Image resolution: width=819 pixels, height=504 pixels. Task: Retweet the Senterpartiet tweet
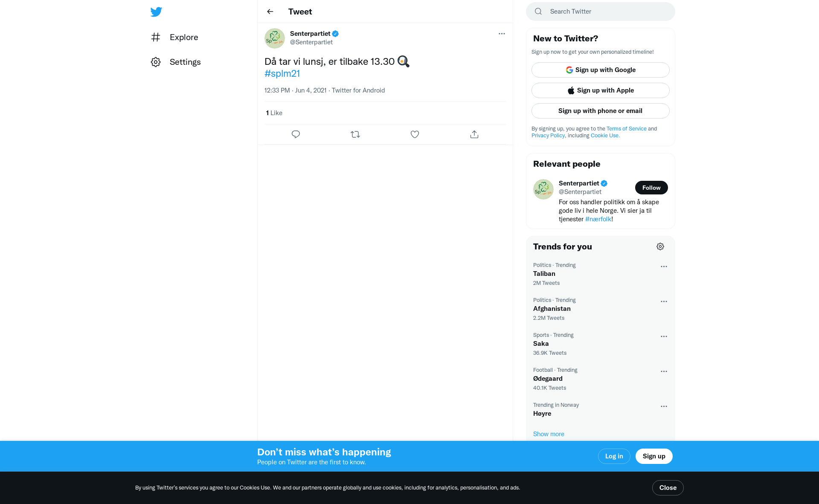click(355, 134)
